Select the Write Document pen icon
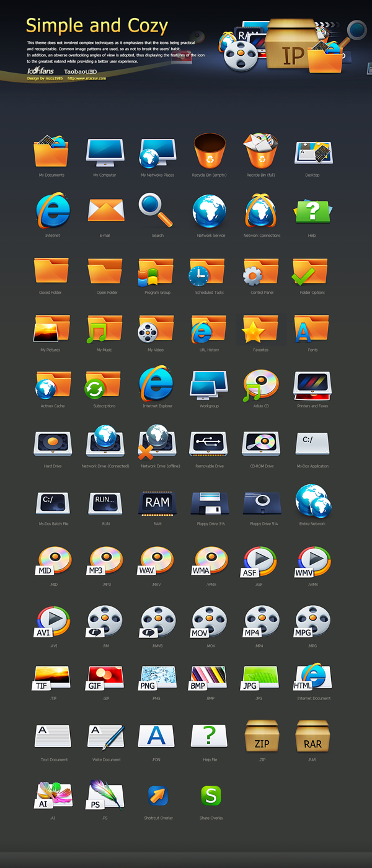The width and height of the screenshot is (372, 868). [106, 737]
